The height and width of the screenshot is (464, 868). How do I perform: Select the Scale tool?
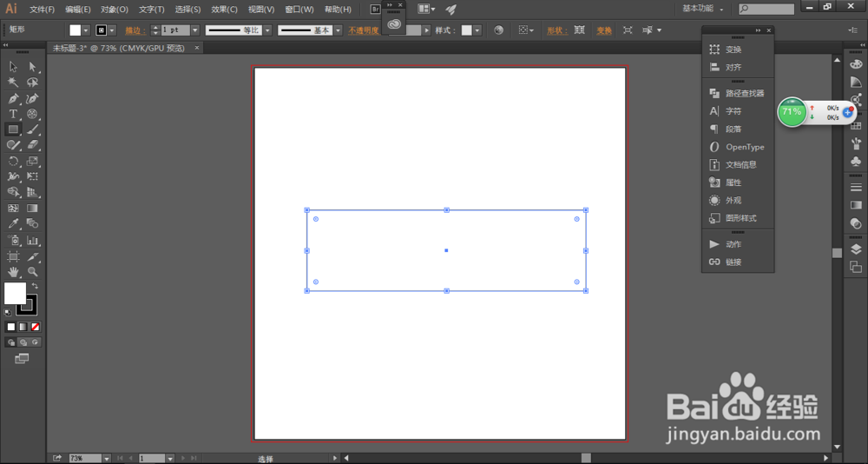33,162
